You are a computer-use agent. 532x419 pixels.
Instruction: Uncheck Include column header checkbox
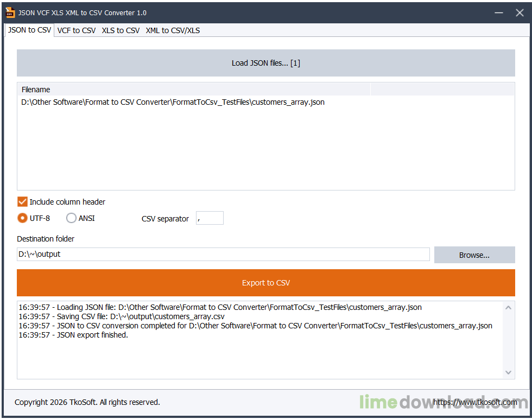[22, 202]
